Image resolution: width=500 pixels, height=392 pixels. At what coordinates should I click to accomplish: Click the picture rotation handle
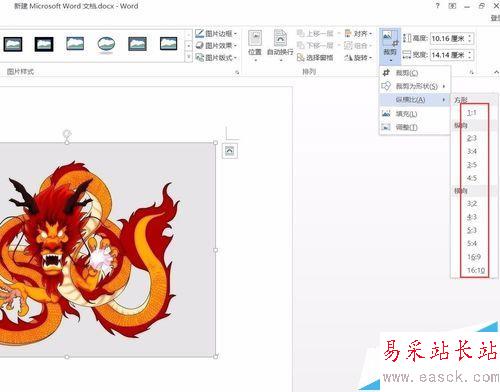(x=67, y=134)
